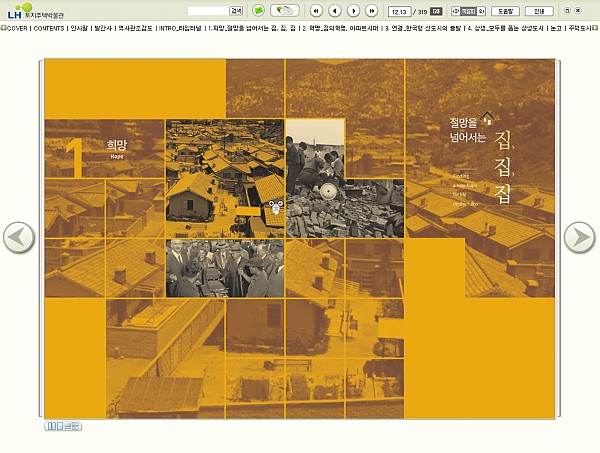Select the list view icon
Viewport: 600px width, 453px height.
click(67, 426)
